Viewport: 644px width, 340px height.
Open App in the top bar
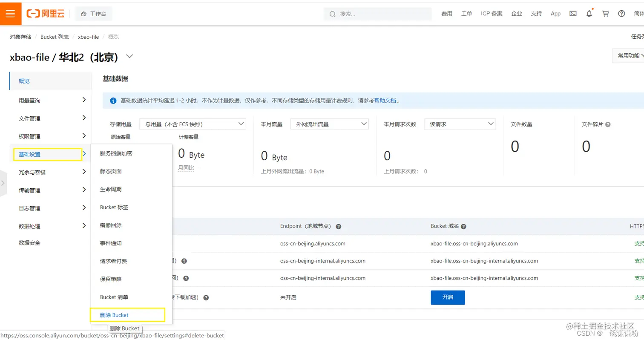pos(555,14)
